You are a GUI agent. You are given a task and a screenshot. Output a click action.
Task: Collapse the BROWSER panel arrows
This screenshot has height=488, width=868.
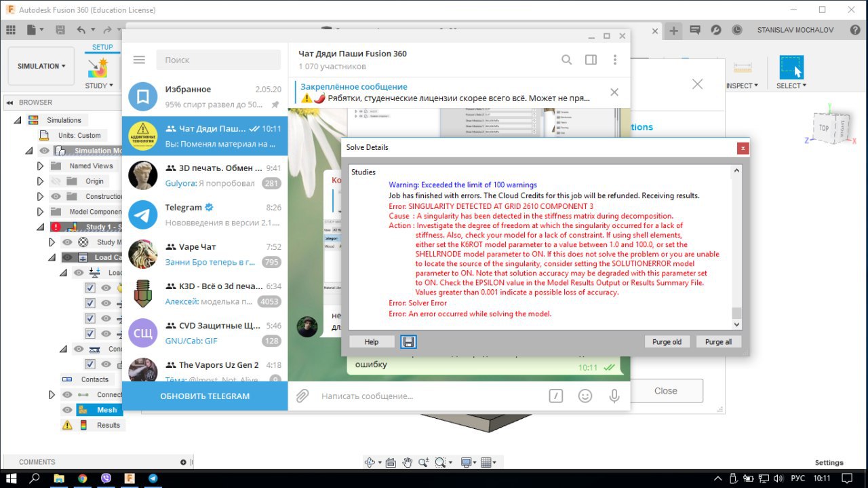(x=9, y=102)
